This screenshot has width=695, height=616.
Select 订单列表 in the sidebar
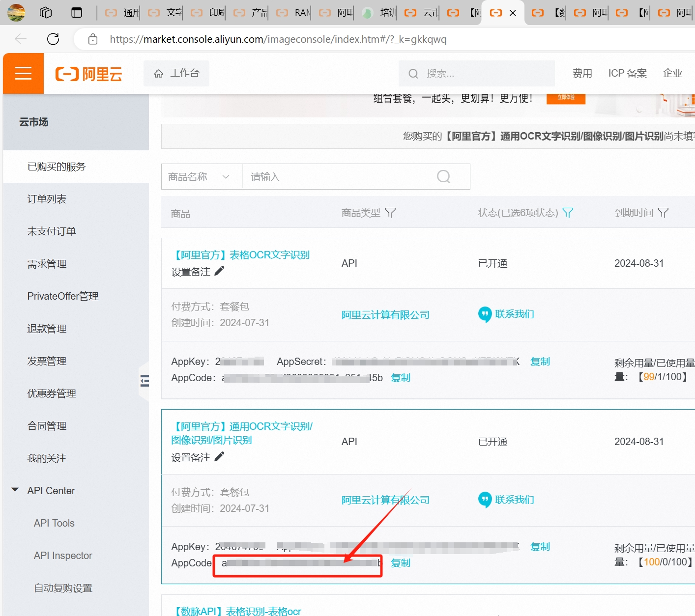coord(47,199)
